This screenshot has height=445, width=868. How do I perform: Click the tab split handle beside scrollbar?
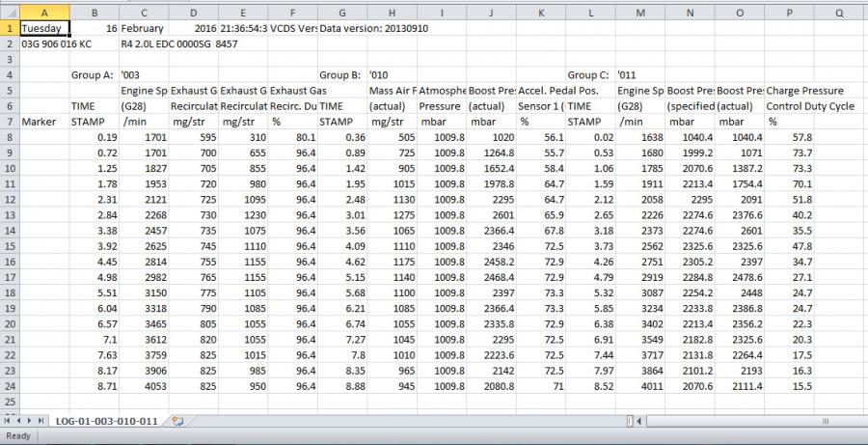coord(631,421)
